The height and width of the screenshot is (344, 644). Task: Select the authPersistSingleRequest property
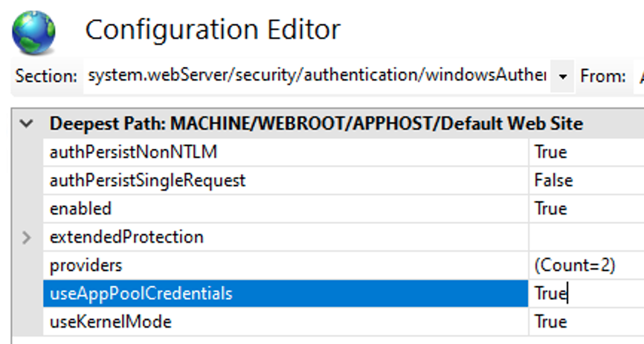click(x=147, y=180)
